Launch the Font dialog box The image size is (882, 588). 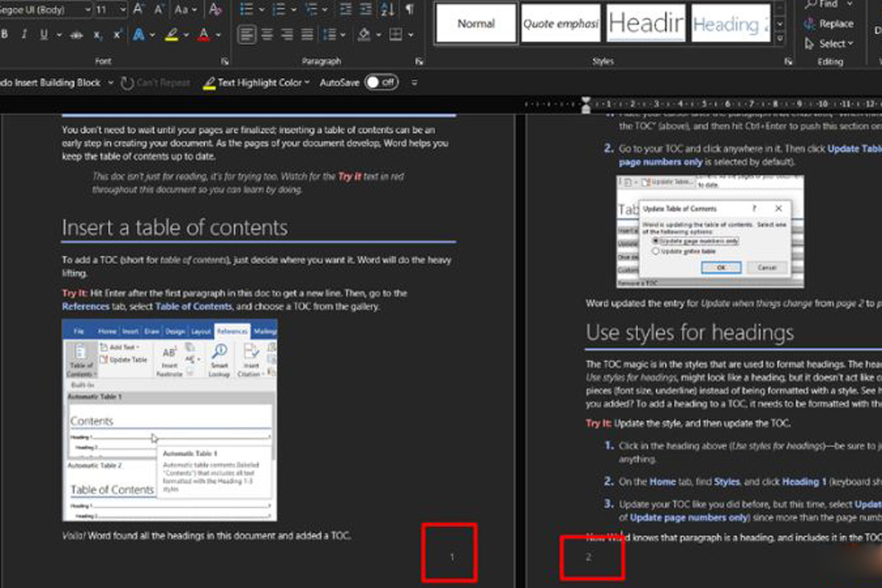[225, 62]
